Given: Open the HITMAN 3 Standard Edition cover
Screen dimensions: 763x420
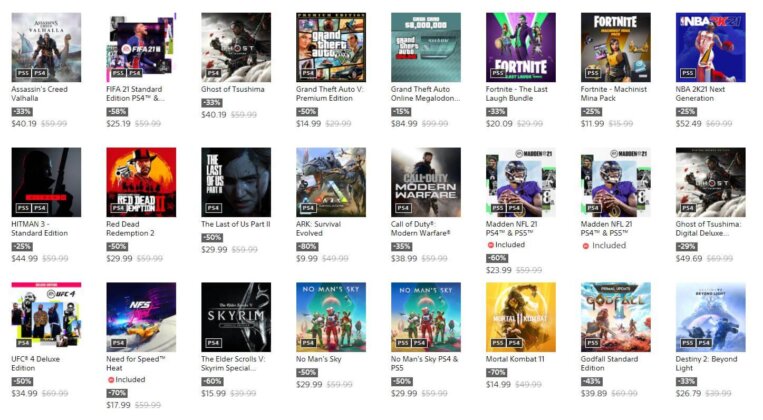Looking at the screenshot, I should 46,182.
